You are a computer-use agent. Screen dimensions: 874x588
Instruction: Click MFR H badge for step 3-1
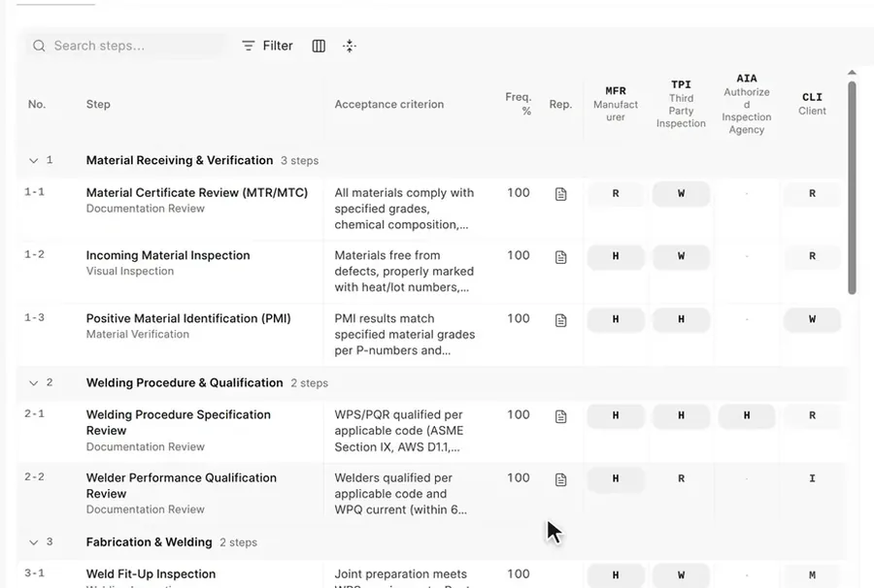[x=616, y=575]
